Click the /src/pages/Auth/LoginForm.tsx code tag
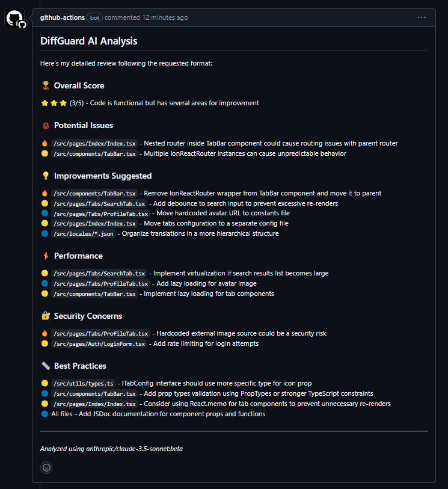The width and height of the screenshot is (448, 489). [x=99, y=343]
